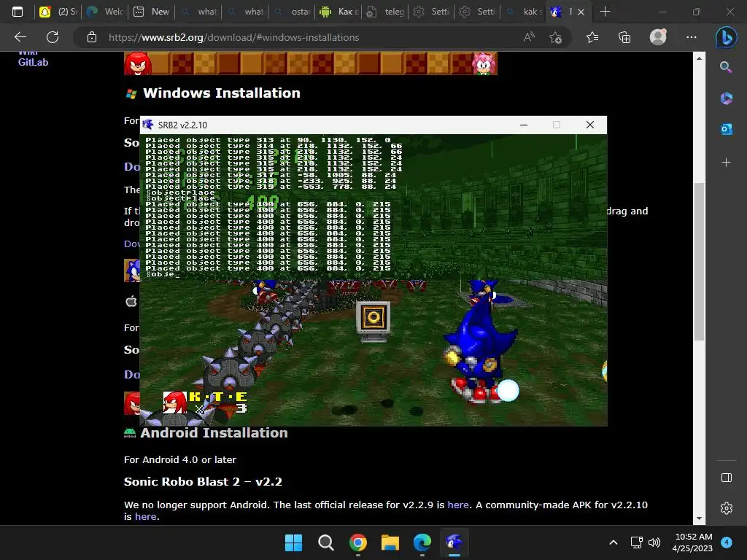Screen dimensions: 747x560
Task: Open Bing chat sidebar button
Action: [726, 38]
